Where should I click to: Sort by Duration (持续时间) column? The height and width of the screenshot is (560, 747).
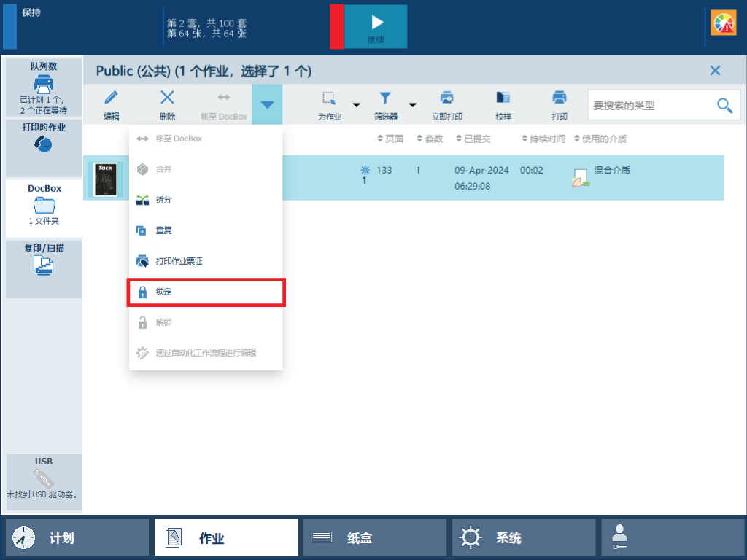pyautogui.click(x=543, y=139)
